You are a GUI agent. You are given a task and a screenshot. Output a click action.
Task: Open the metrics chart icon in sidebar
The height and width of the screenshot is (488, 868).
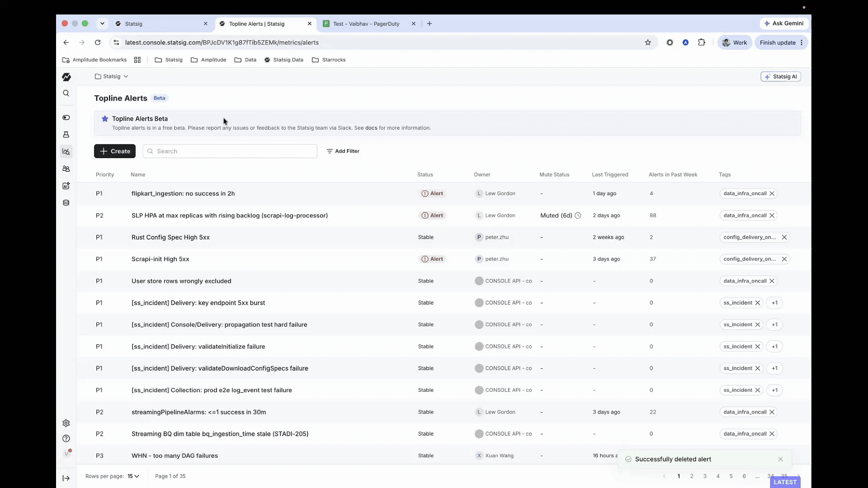click(66, 151)
